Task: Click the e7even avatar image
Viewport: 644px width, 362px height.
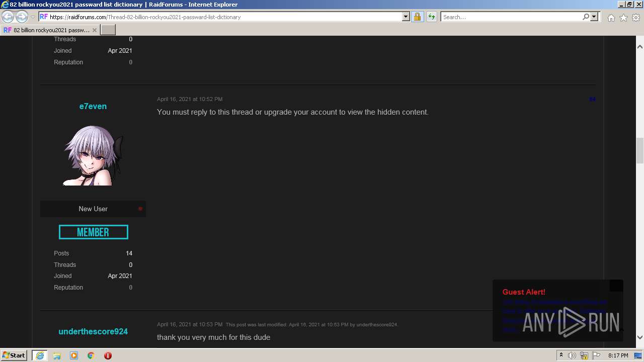Action: pos(93,155)
